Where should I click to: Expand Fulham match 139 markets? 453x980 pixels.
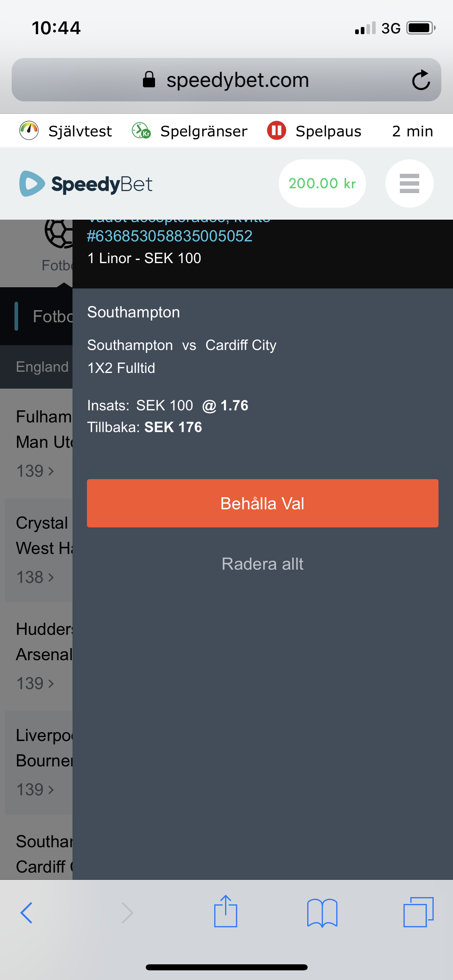click(x=35, y=471)
